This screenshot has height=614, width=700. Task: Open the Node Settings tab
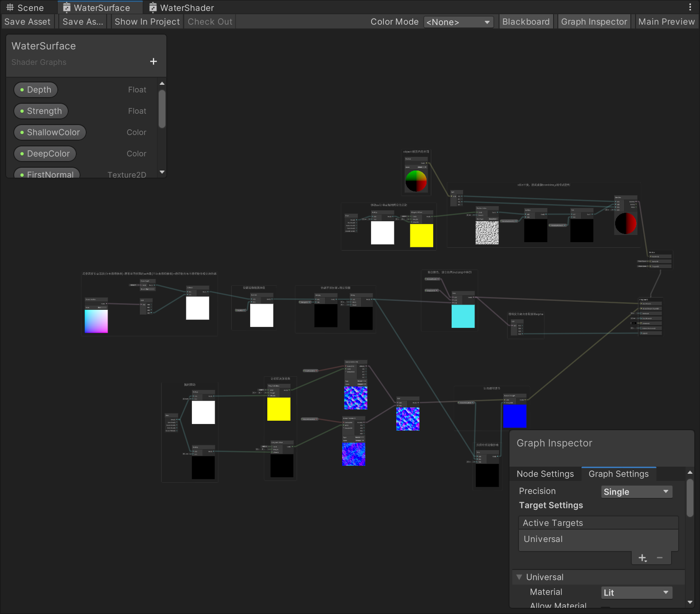545,474
